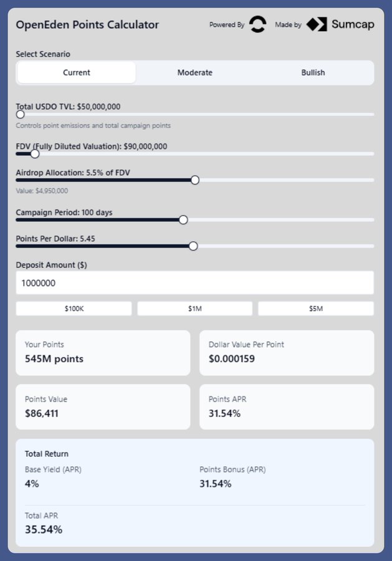Click the Value: $4,950,000 text
Image resolution: width=392 pixels, height=561 pixels.
tap(42, 191)
